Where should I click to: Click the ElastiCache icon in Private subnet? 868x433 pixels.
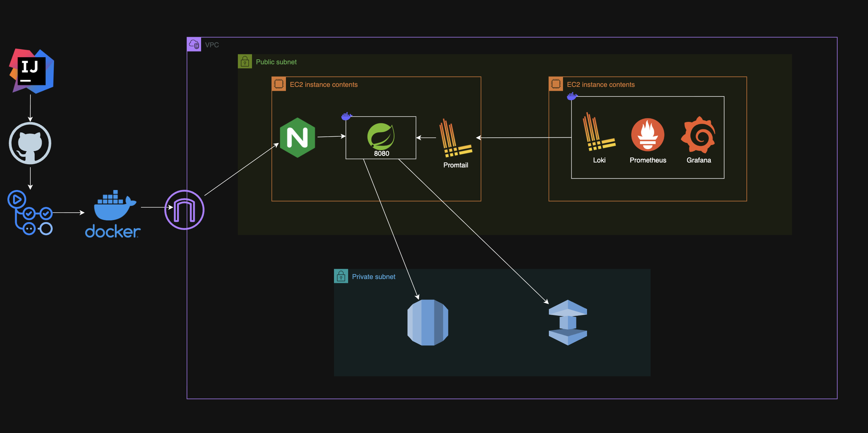pos(568,322)
